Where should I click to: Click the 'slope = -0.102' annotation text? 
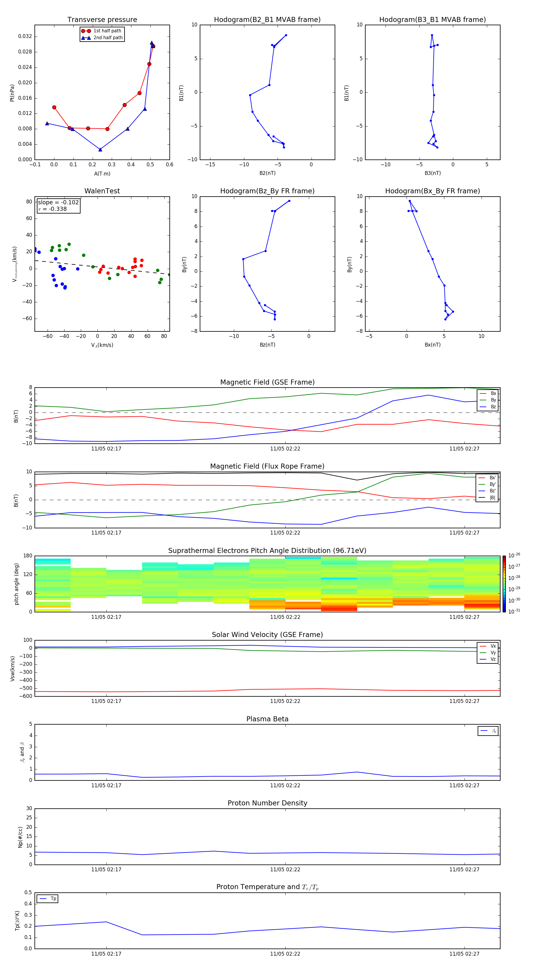pyautogui.click(x=58, y=203)
